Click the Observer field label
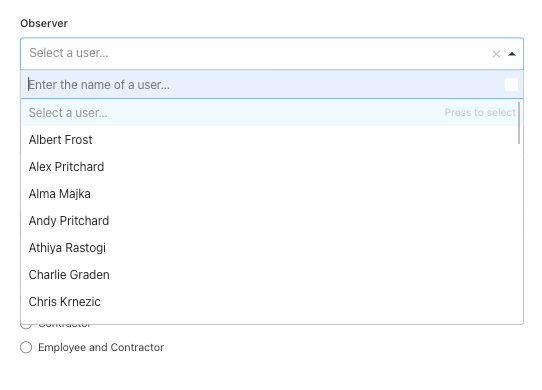 click(x=44, y=23)
